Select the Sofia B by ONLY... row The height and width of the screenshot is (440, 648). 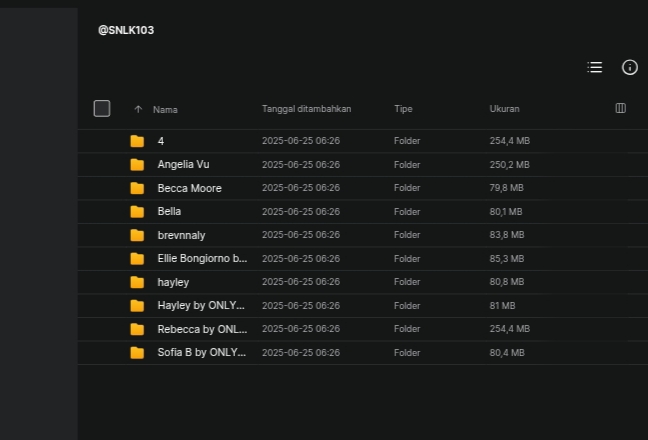(363, 352)
